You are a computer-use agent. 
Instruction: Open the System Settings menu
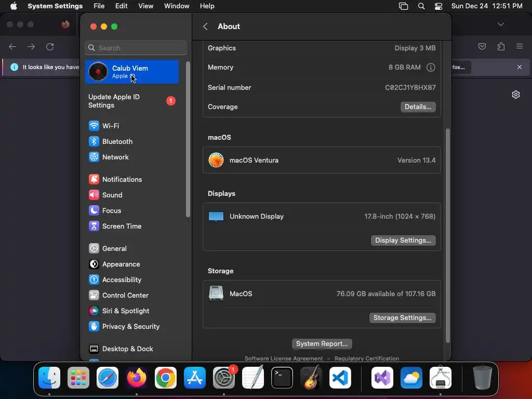click(55, 6)
